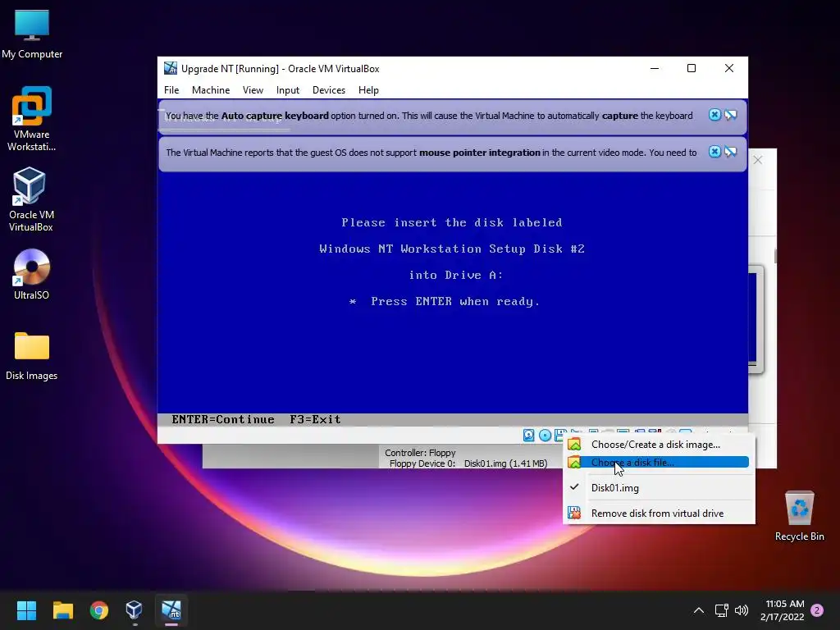
Task: Dismiss the Auto capture keyboard notification
Action: [x=714, y=115]
